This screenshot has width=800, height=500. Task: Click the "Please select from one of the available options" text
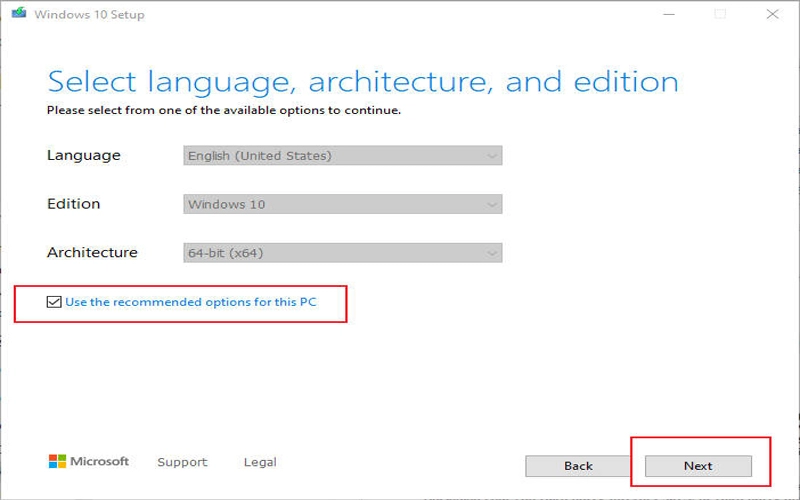click(x=223, y=110)
